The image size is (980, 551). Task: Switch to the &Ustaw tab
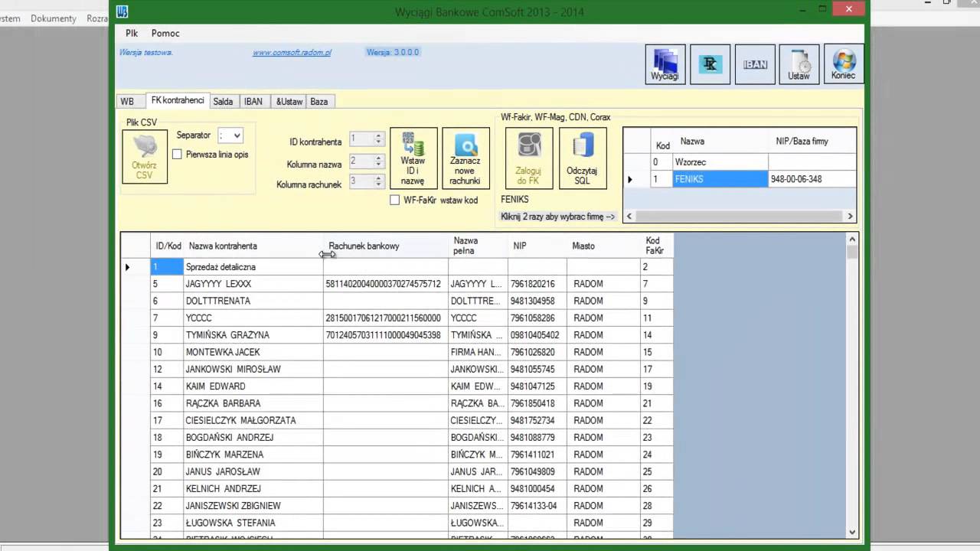coord(289,102)
